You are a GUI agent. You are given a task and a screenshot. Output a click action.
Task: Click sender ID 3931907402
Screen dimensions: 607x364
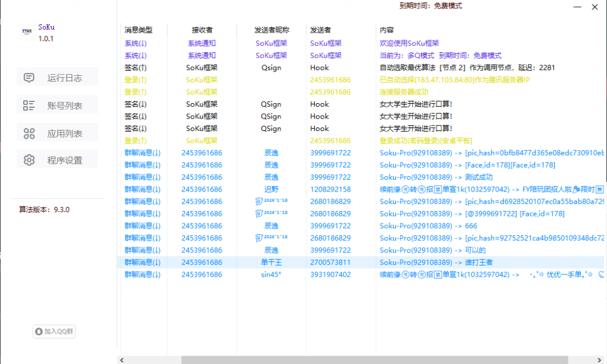click(330, 274)
